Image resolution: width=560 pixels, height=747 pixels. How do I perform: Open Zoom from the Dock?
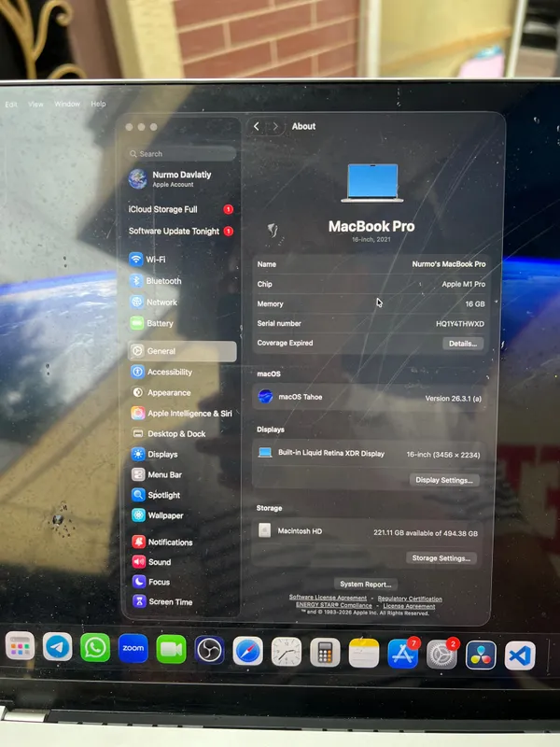click(x=133, y=648)
